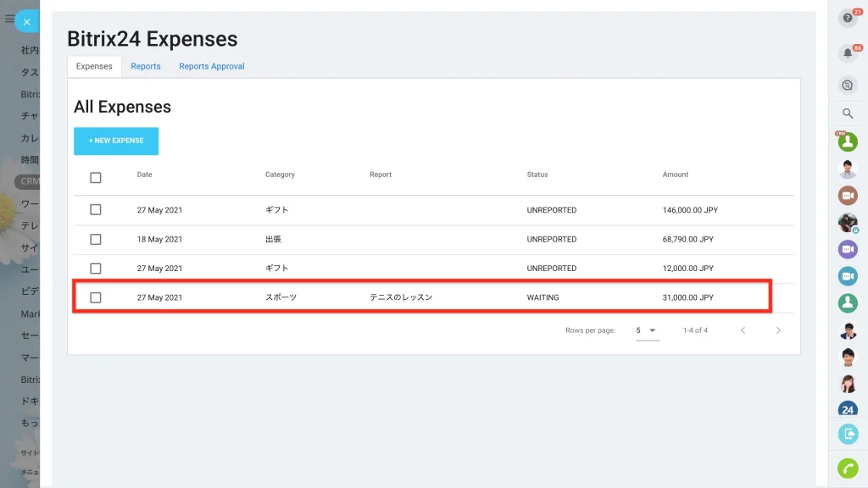Open the purple video conference icon
Image resolution: width=868 pixels, height=488 pixels.
click(x=848, y=249)
